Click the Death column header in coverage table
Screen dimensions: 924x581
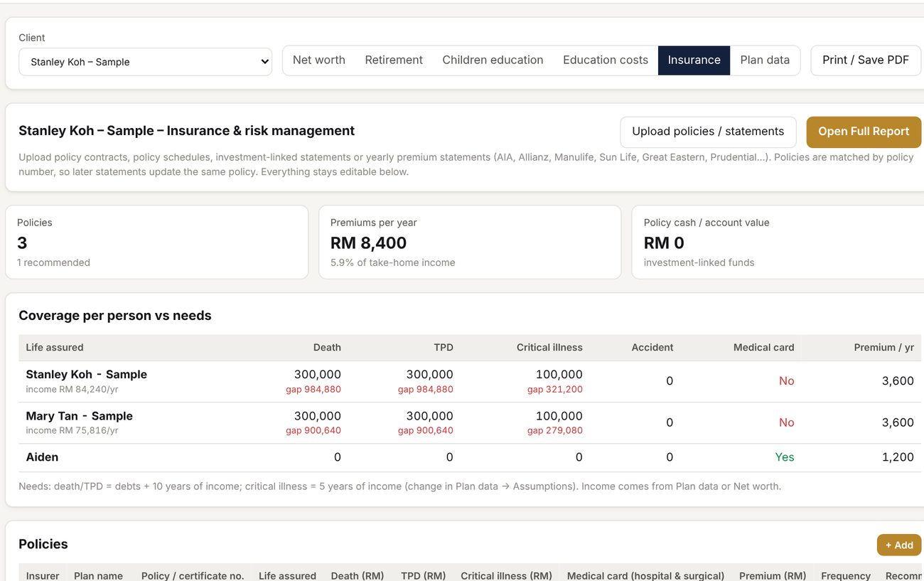pos(327,348)
